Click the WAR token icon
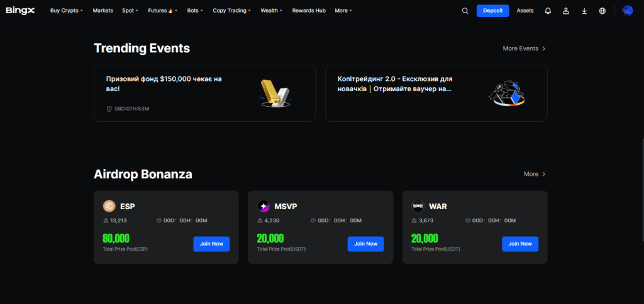 [418, 207]
